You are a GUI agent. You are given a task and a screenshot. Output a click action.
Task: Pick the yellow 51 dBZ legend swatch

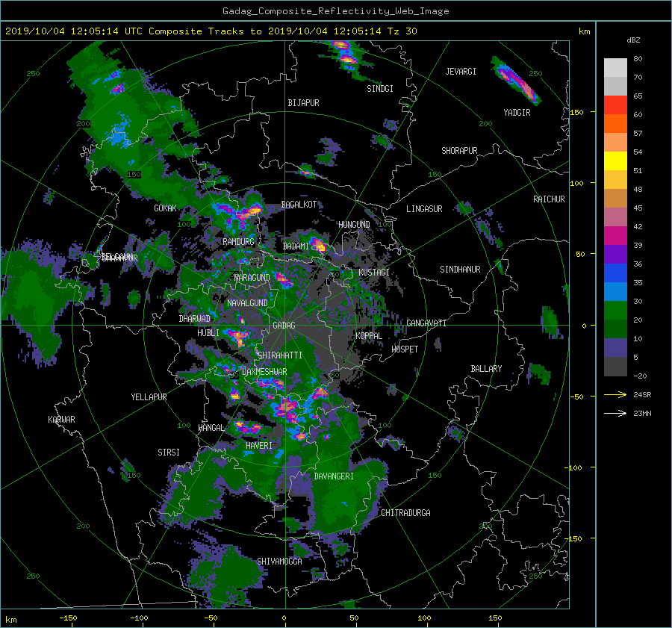[615, 161]
